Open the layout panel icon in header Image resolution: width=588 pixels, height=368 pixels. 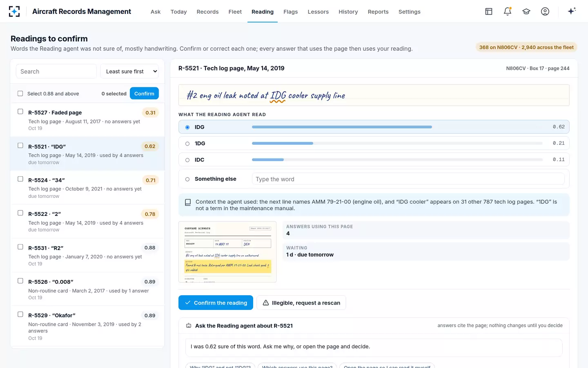tap(489, 11)
